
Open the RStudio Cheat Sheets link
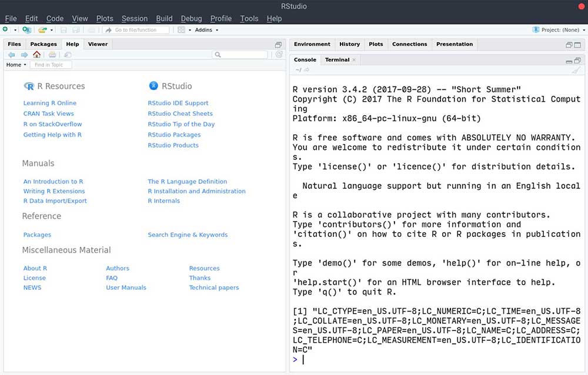180,113
